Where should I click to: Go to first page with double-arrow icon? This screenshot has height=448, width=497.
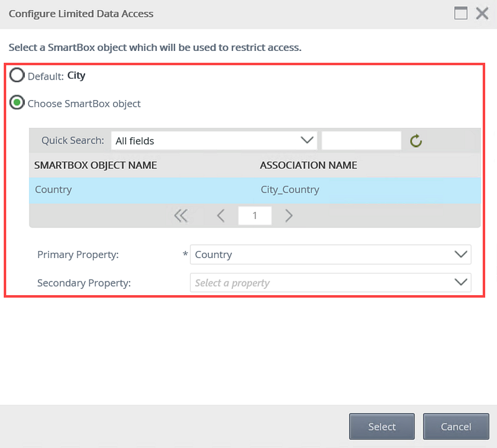click(181, 216)
